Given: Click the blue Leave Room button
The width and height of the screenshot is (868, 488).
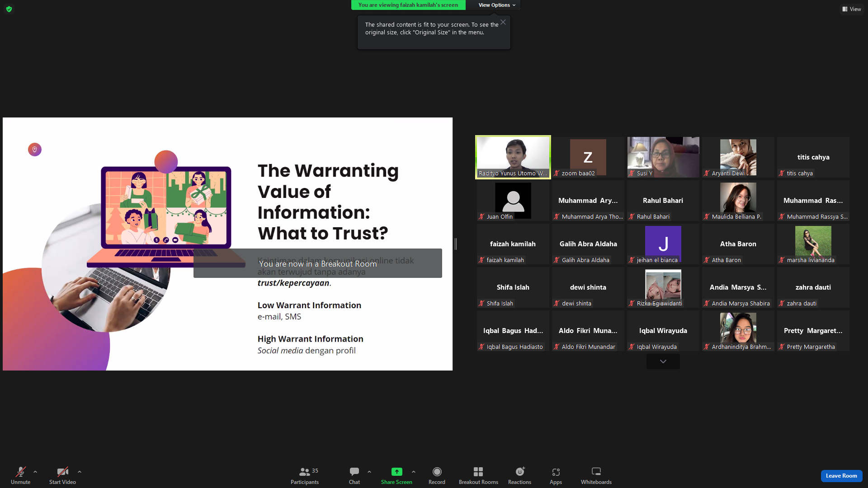Looking at the screenshot, I should coord(841,476).
